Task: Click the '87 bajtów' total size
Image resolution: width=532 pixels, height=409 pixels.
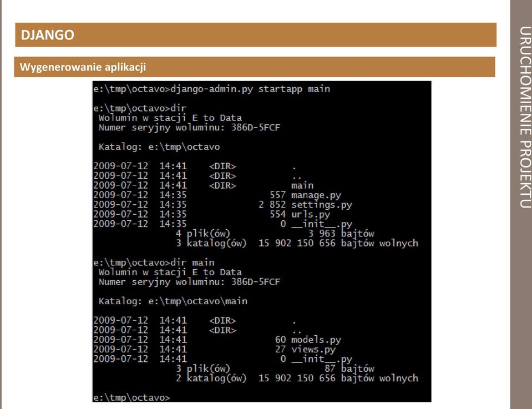Action: (349, 368)
